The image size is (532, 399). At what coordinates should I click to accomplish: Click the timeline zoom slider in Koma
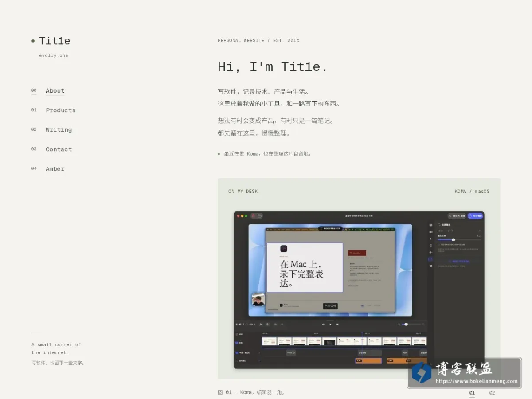click(x=411, y=324)
